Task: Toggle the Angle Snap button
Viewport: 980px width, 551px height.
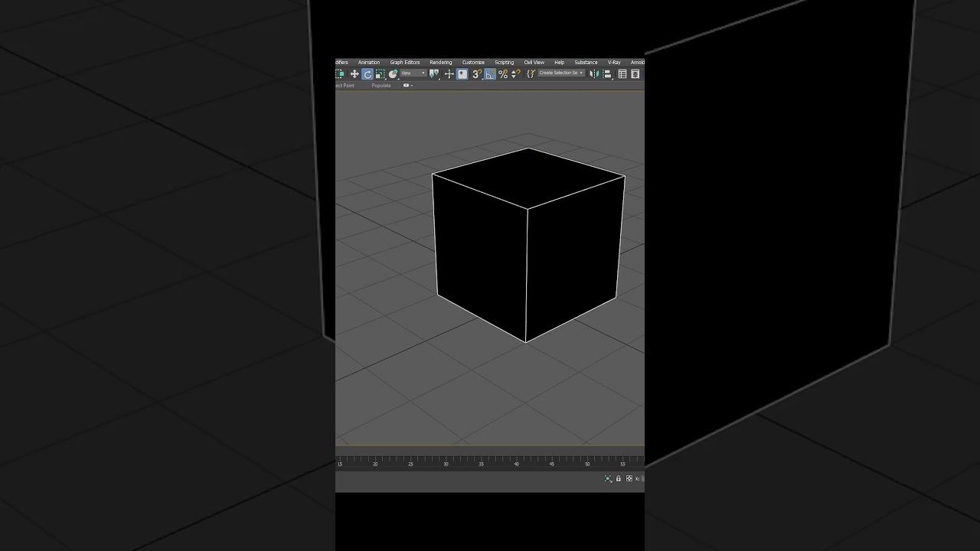Action: [x=490, y=74]
